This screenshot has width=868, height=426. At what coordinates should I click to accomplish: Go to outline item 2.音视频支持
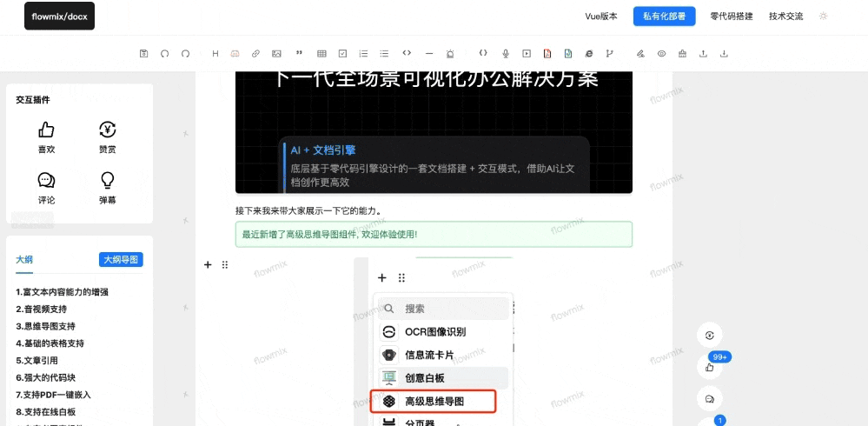42,310
